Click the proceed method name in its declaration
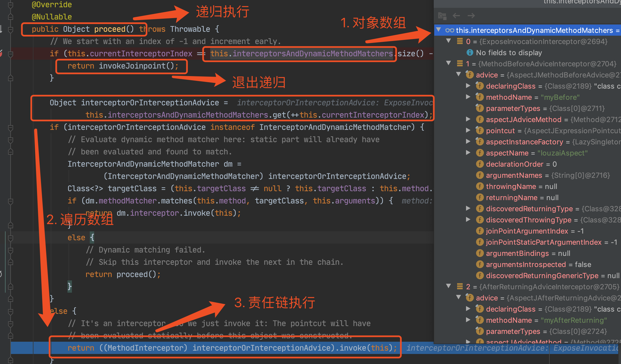 pos(110,29)
